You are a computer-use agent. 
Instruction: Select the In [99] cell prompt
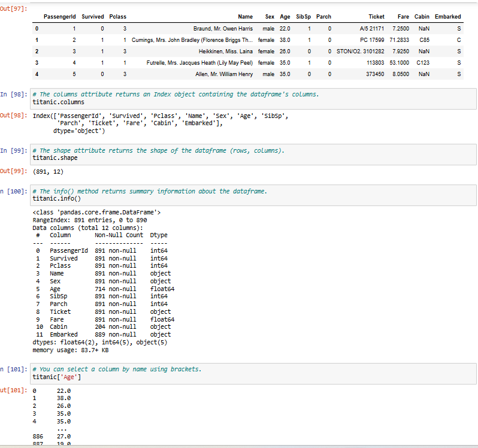pos(14,150)
